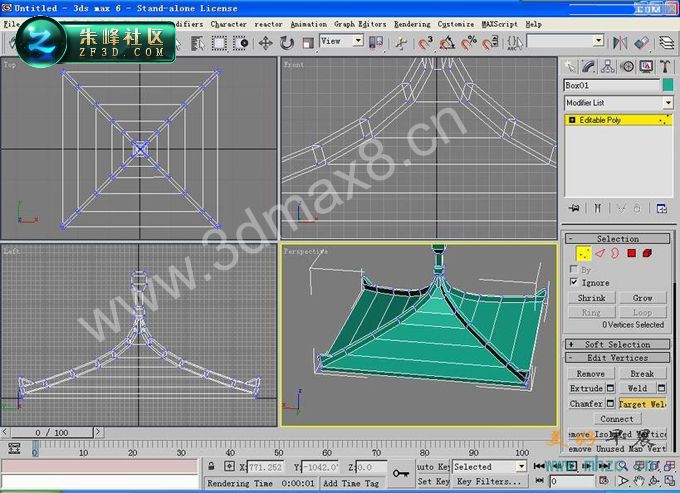Click the Shrink selection button
The height and width of the screenshot is (493, 680).
pos(592,298)
